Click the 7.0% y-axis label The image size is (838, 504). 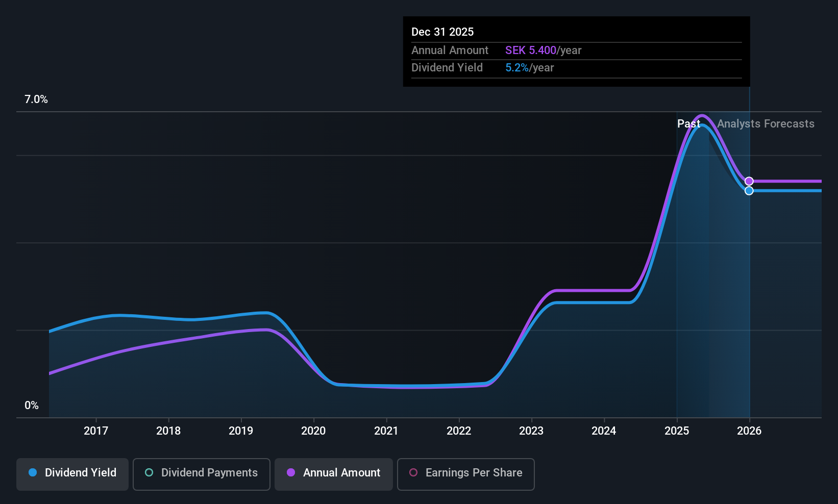tap(36, 99)
